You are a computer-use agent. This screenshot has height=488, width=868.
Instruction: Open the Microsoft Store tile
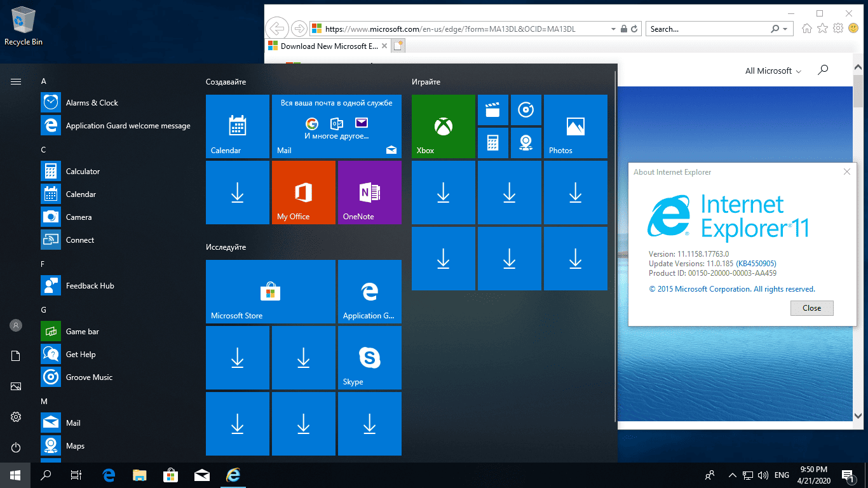[271, 292]
